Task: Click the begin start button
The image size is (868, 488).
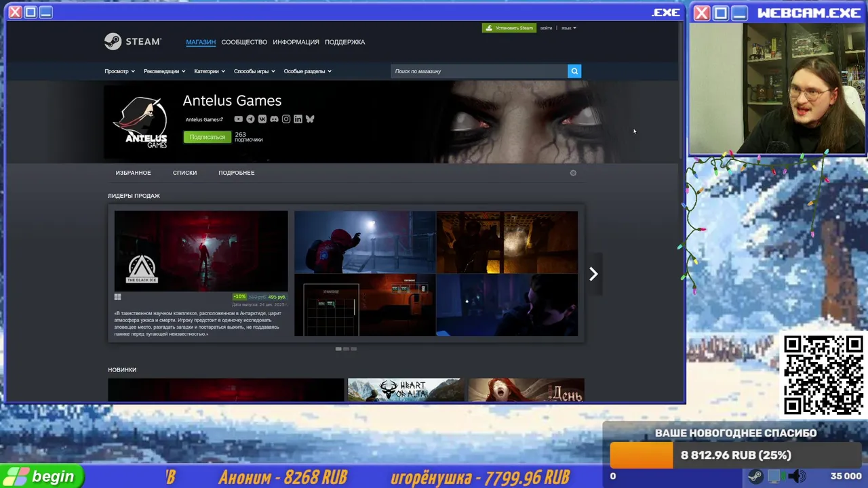Action: click(41, 476)
